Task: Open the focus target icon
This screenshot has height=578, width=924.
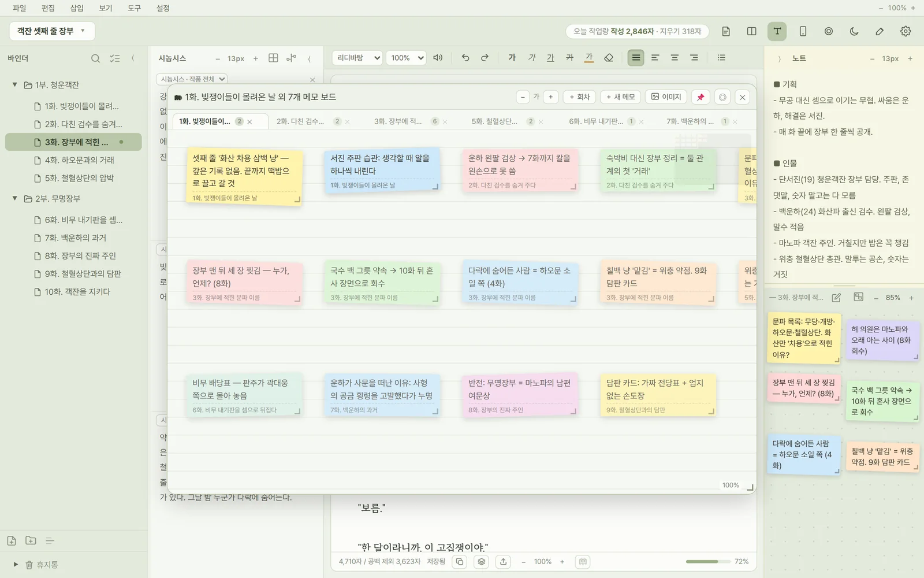Action: coord(829,31)
